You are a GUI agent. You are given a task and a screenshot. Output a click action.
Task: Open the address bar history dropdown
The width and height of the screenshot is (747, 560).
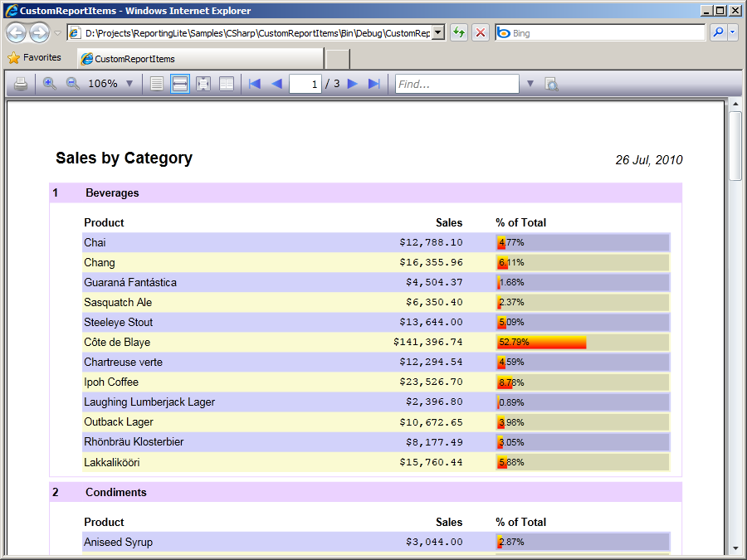(438, 32)
